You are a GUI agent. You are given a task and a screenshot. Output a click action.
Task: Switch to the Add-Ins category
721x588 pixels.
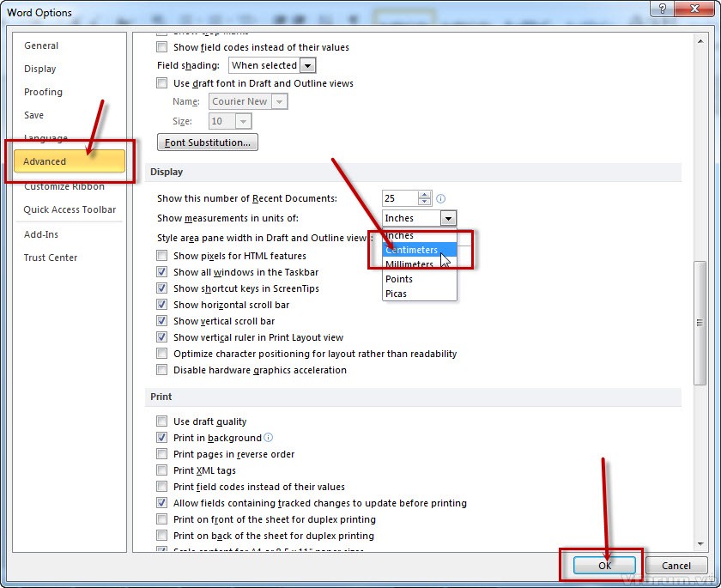click(70, 234)
